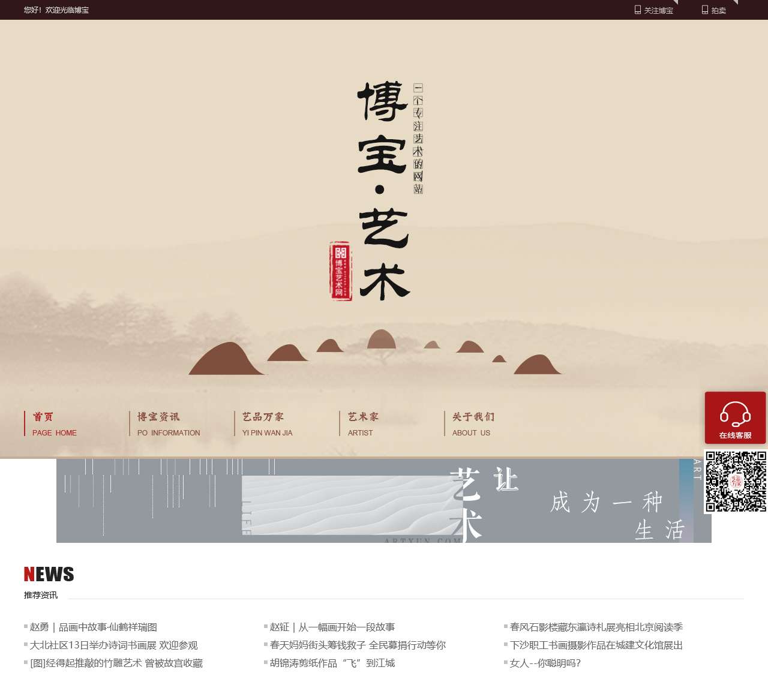
Task: Open article 胡锦涛剪纸作品“飞”到江城
Action: pos(332,663)
